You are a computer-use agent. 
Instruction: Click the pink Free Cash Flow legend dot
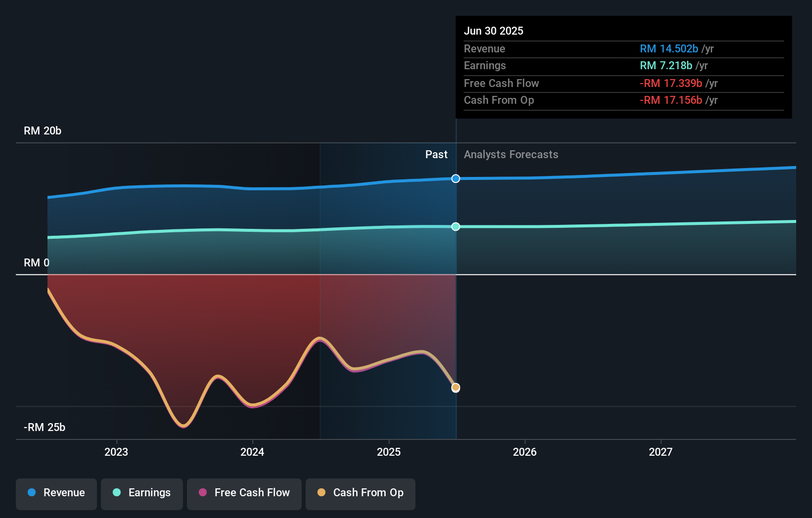coord(203,492)
